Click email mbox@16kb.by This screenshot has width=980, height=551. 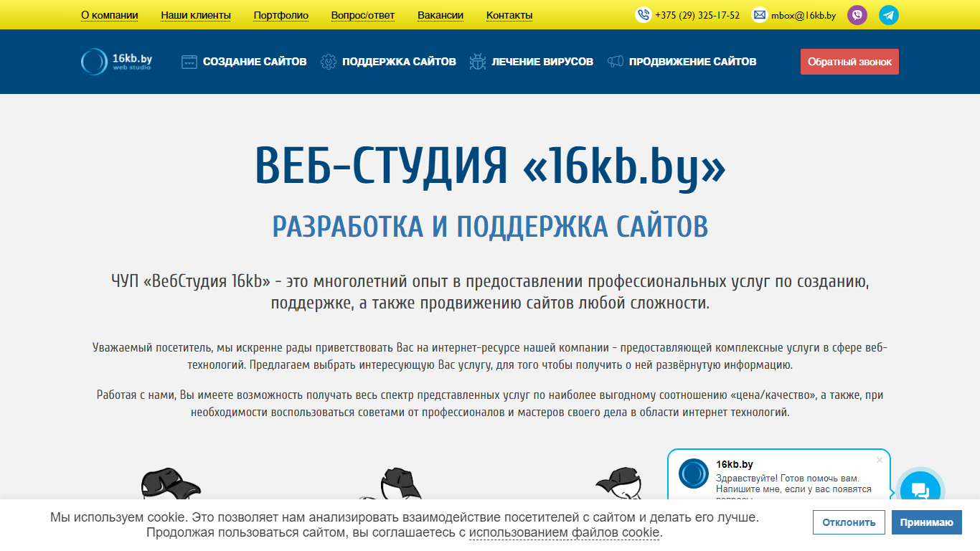click(804, 15)
